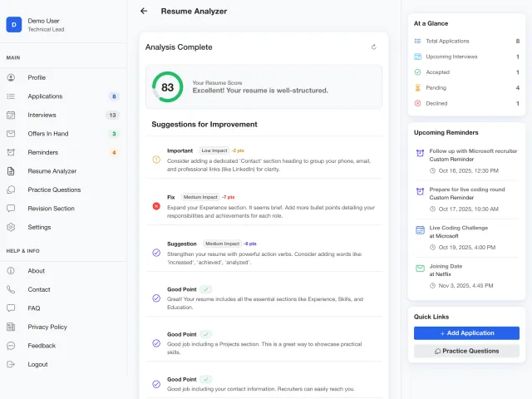The image size is (532, 399).
Task: Click the Pending count row
Action: click(x=466, y=88)
